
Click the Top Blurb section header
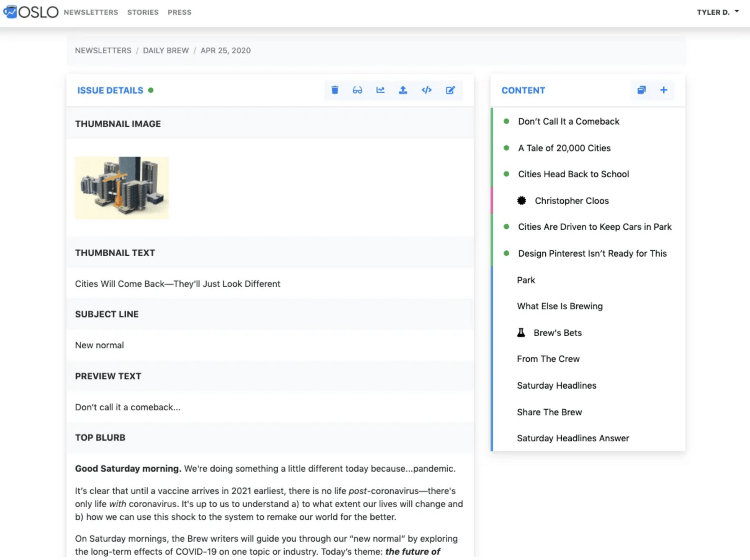(270, 437)
